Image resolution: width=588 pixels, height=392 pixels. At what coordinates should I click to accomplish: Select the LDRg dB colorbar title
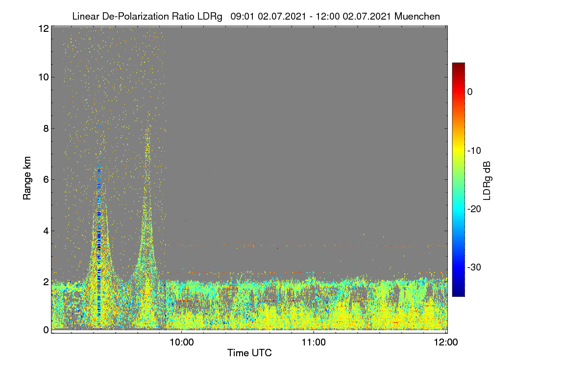487,180
